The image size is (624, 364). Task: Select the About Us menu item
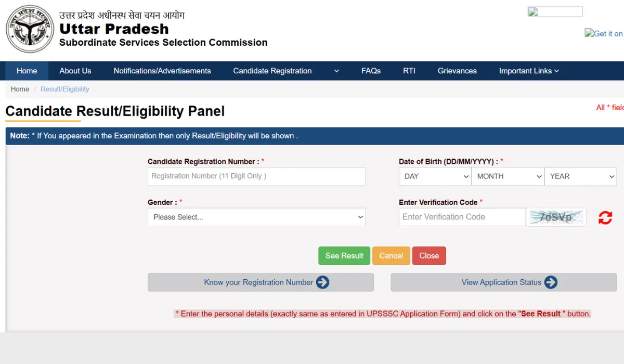(x=75, y=71)
